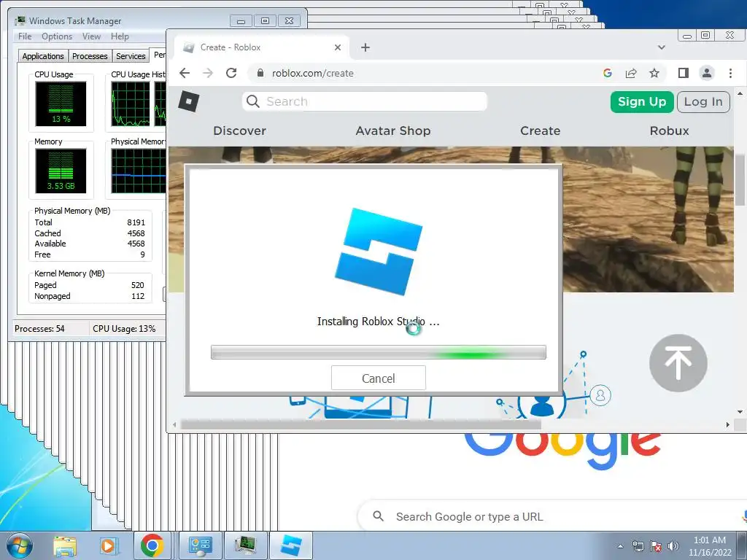
Task: Open the Avatar Shop link
Action: (x=393, y=131)
